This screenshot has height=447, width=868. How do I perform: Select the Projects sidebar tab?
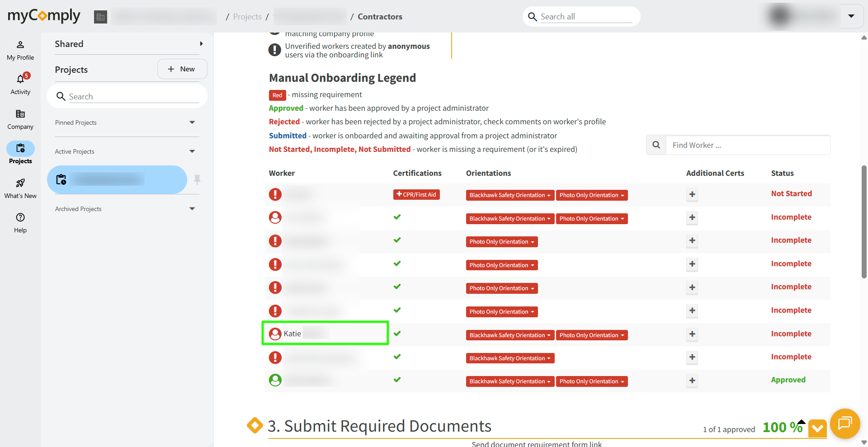[20, 154]
